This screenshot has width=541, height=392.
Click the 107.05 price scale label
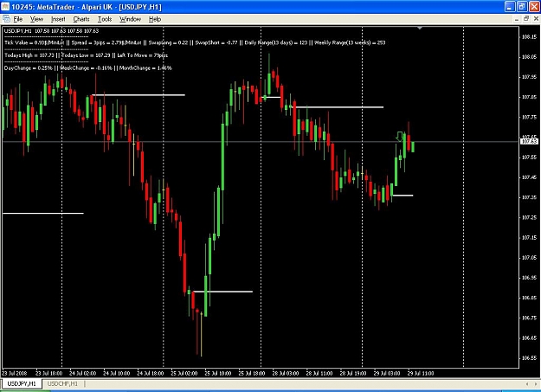click(x=529, y=257)
